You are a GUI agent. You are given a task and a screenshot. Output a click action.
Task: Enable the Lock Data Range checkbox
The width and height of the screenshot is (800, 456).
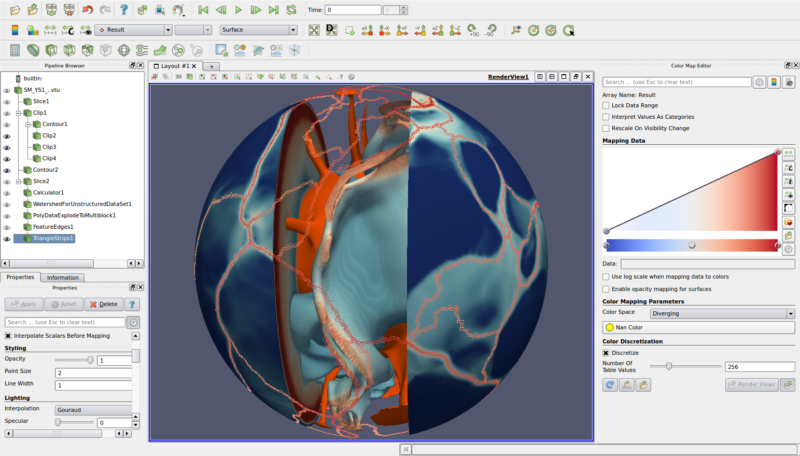606,105
